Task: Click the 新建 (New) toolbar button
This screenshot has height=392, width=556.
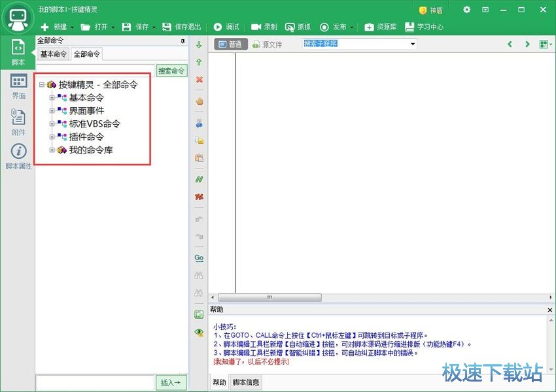Action: [54, 27]
